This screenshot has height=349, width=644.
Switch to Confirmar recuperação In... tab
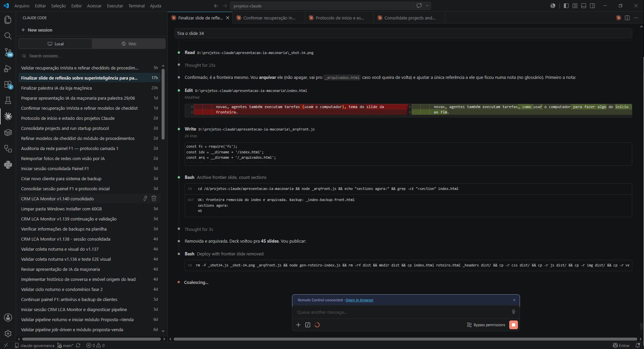[x=269, y=18]
